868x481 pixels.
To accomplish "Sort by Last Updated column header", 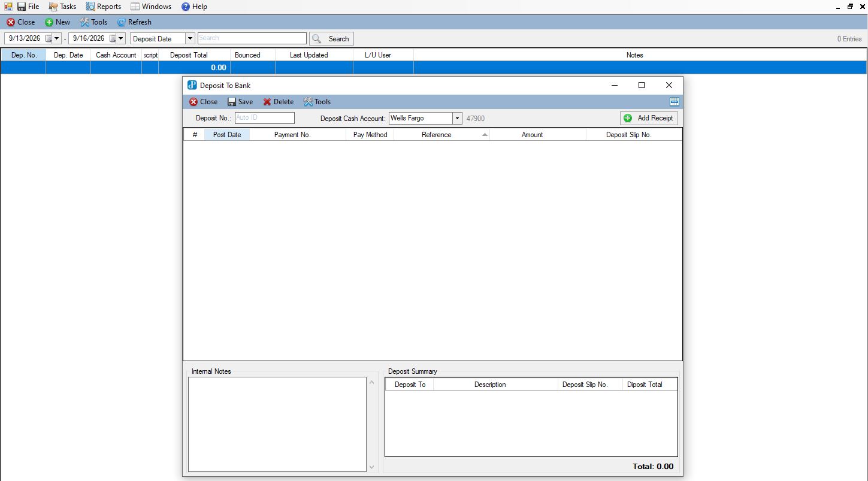I will pos(314,55).
